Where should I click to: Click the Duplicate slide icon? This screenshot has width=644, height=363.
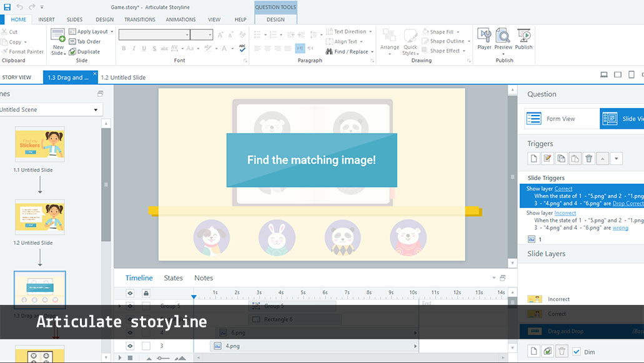[72, 52]
